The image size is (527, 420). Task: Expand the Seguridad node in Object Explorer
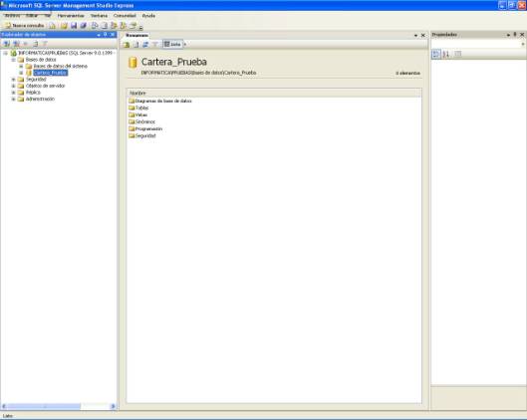13,80
